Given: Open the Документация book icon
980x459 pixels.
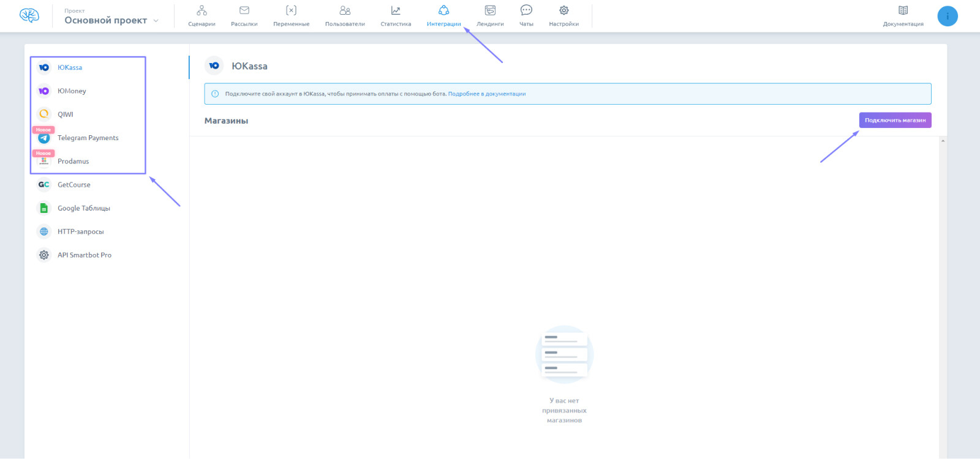Looking at the screenshot, I should pos(903,10).
